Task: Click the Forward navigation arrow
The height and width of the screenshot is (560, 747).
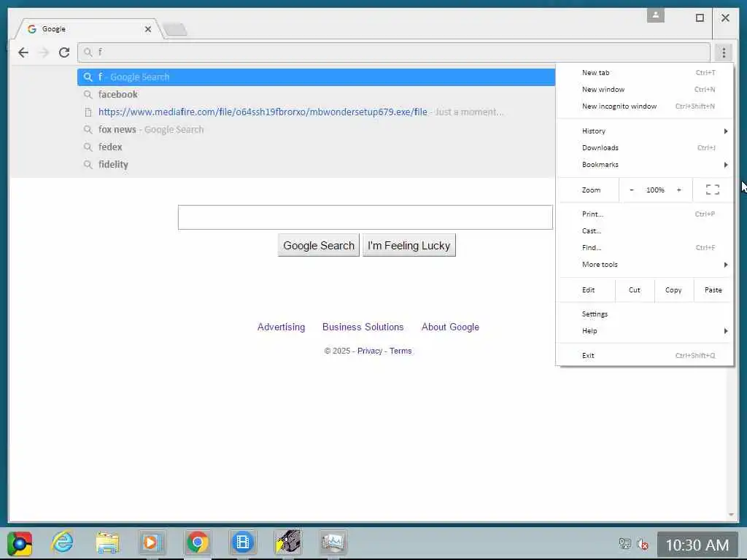Action: point(44,52)
